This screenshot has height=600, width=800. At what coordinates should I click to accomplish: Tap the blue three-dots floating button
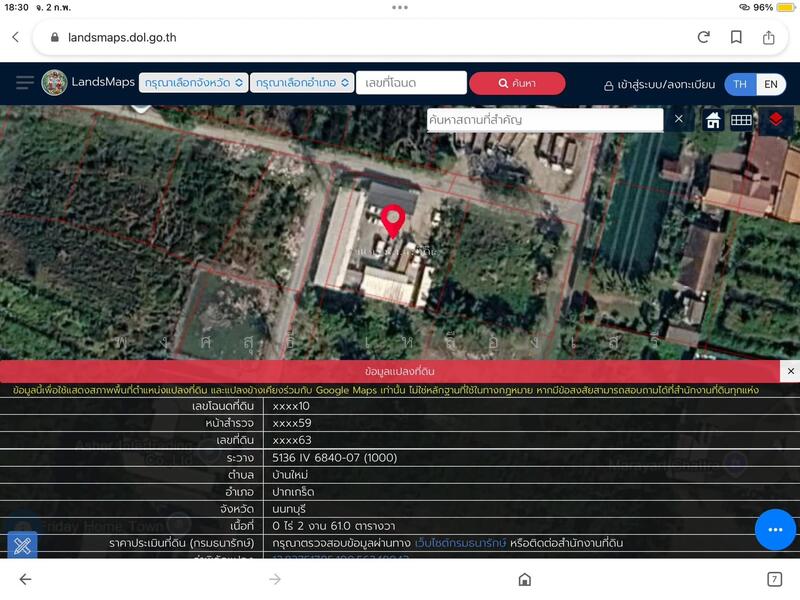point(775,529)
